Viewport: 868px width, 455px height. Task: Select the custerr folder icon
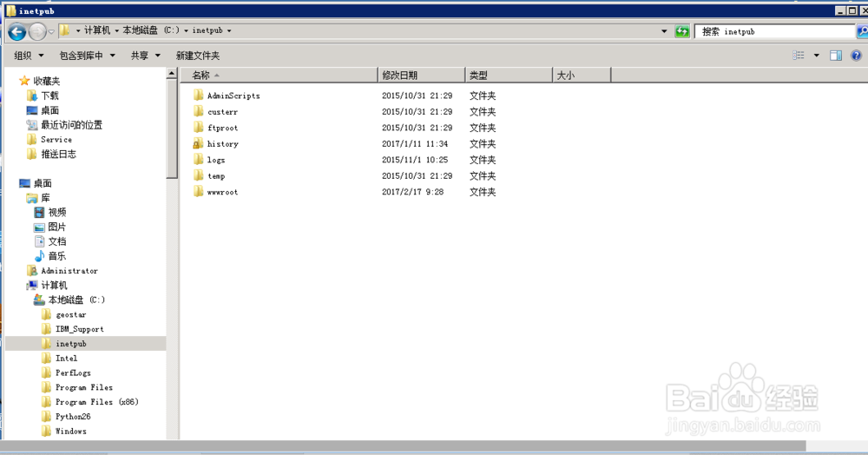(199, 111)
